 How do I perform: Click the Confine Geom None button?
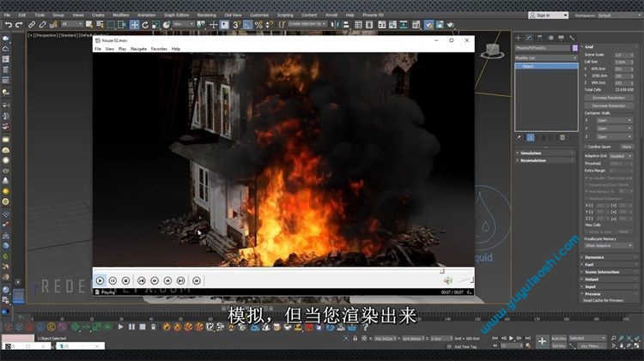point(626,147)
